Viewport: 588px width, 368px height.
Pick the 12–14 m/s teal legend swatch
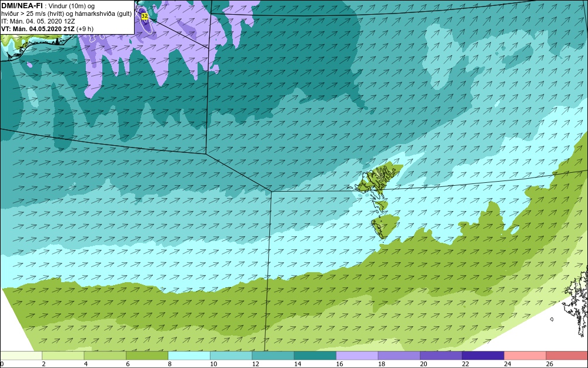tap(273, 356)
